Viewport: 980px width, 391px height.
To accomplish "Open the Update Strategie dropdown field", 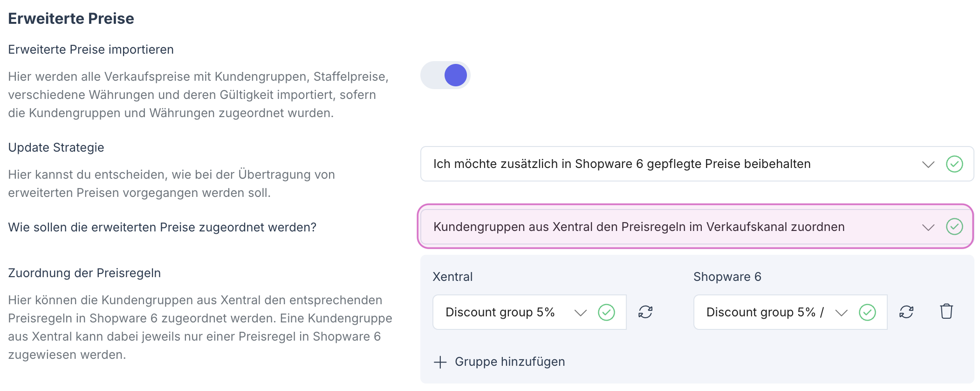I will point(652,164).
